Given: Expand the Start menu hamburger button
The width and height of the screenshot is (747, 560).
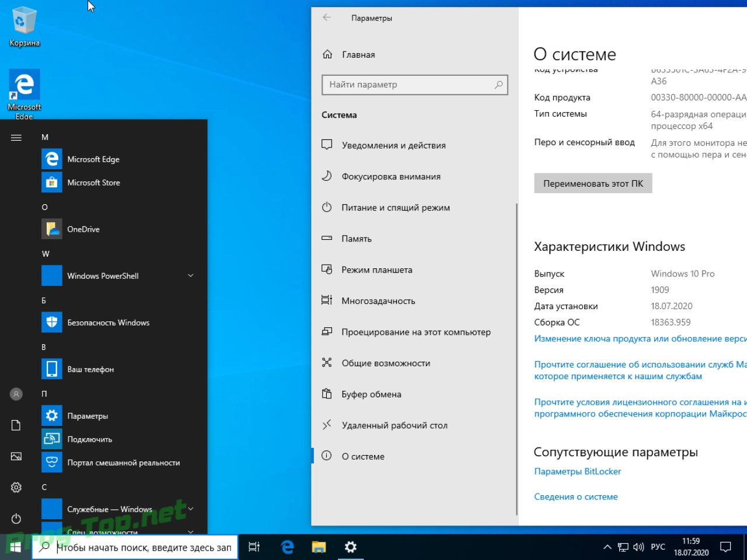Looking at the screenshot, I should 16,138.
